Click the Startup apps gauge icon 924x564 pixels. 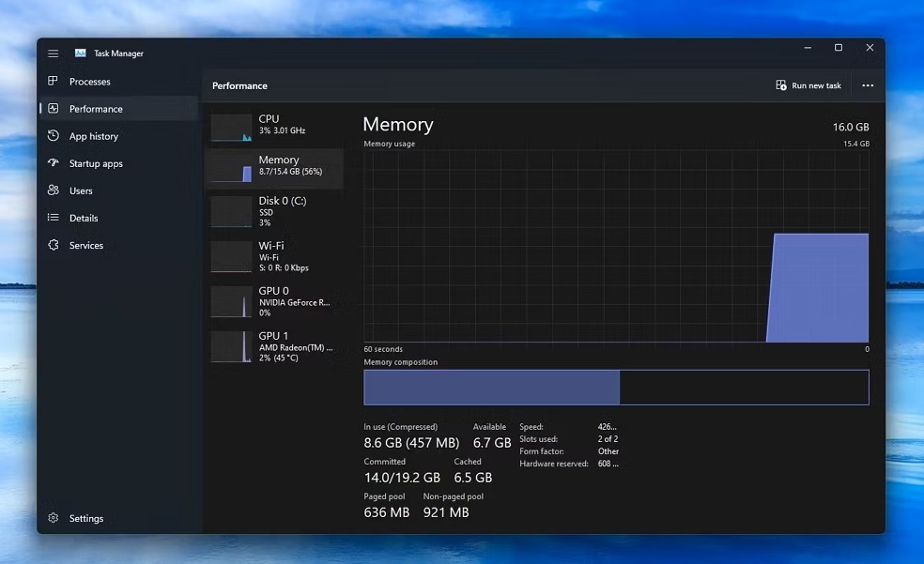pos(53,162)
